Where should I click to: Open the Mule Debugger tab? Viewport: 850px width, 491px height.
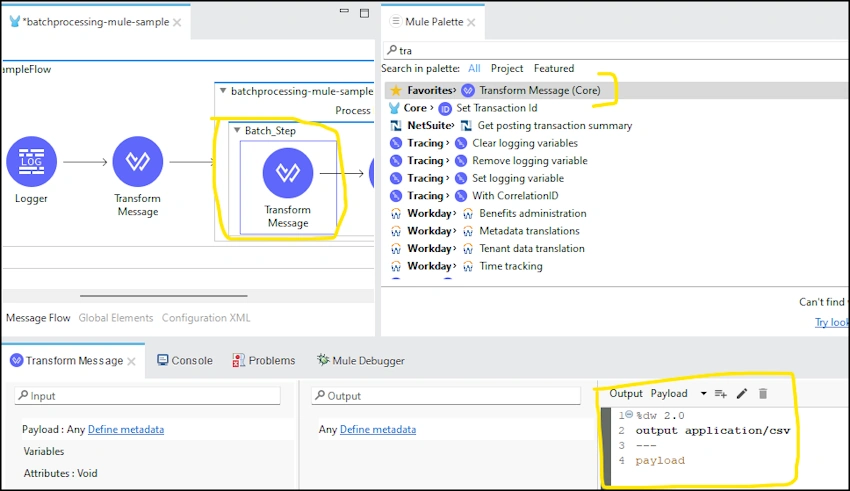[361, 360]
